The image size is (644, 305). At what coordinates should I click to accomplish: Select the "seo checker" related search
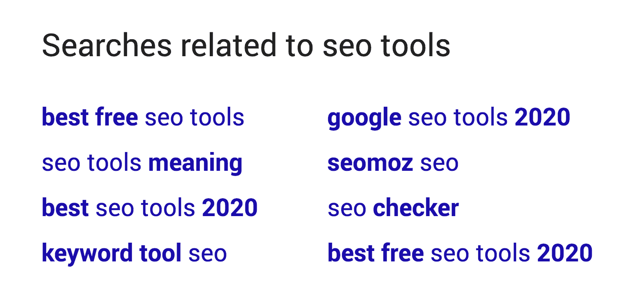click(x=393, y=208)
